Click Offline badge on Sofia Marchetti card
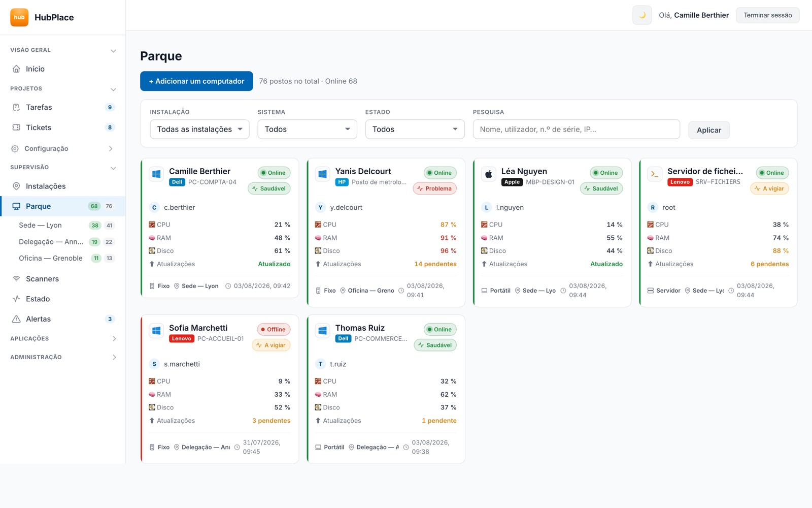The width and height of the screenshot is (812, 508). coord(274,329)
